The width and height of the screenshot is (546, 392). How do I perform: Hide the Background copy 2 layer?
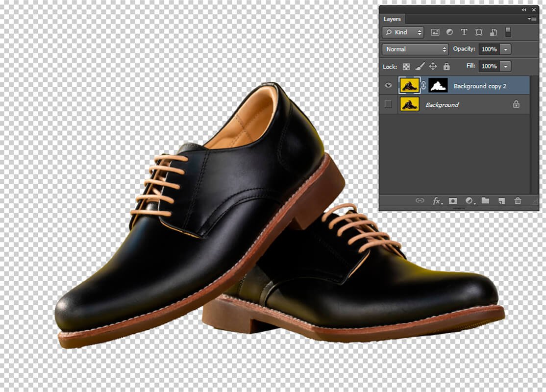point(388,86)
